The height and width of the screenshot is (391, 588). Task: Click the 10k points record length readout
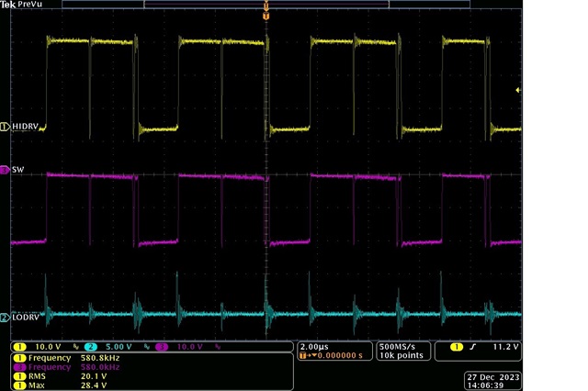pyautogui.click(x=401, y=355)
